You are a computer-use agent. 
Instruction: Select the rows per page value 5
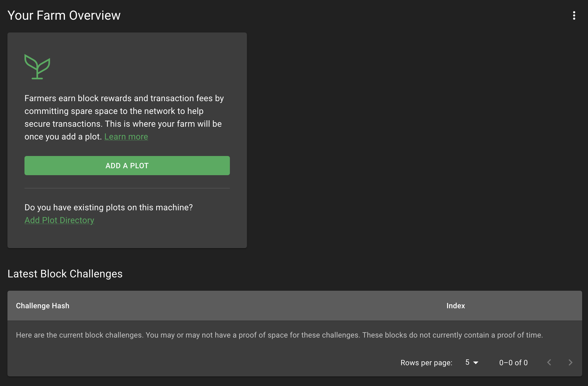coord(467,362)
